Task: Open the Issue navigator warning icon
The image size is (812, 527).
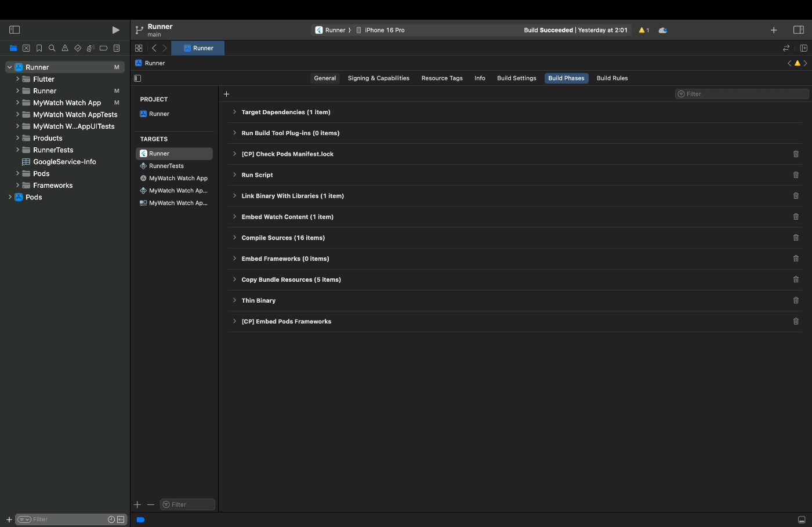Action: tap(64, 48)
